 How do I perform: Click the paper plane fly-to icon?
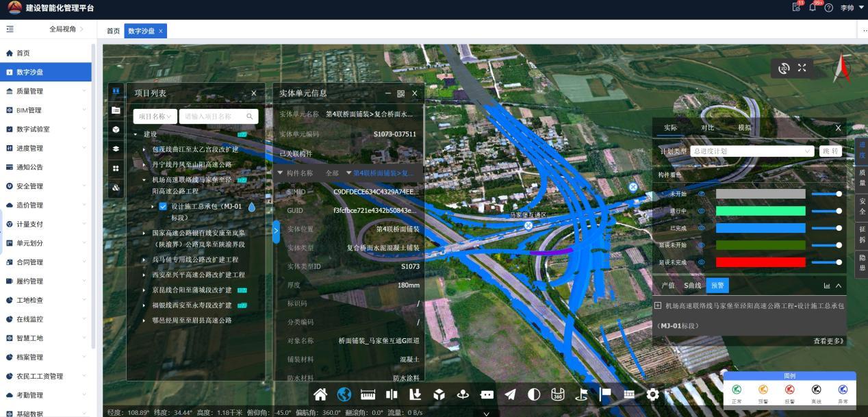click(x=511, y=394)
